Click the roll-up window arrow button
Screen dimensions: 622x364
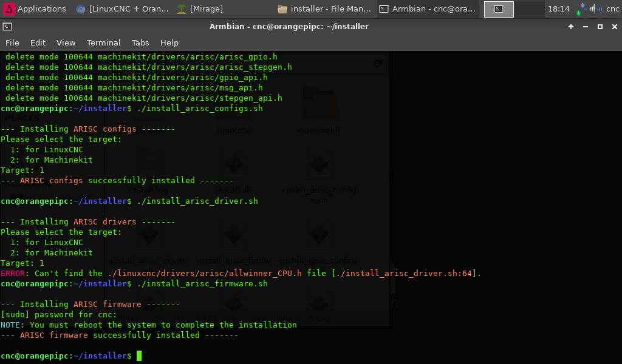(x=571, y=27)
